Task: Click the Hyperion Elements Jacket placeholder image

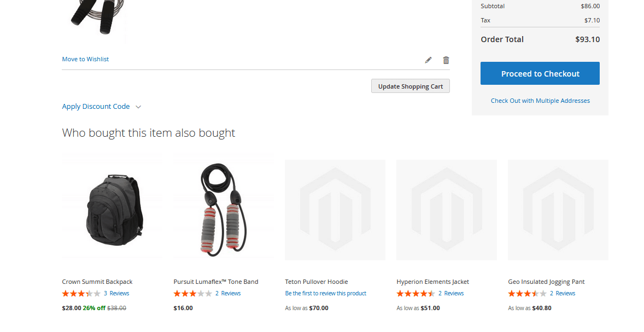Action: (x=447, y=209)
